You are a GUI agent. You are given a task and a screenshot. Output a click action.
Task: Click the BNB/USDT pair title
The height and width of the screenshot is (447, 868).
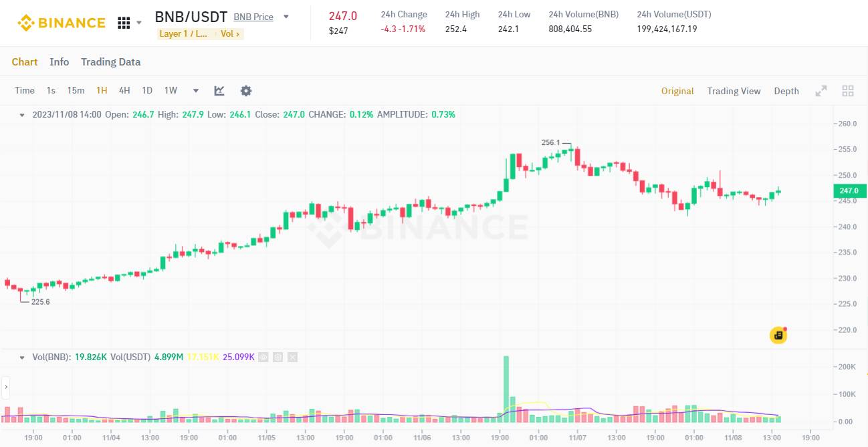coord(191,17)
